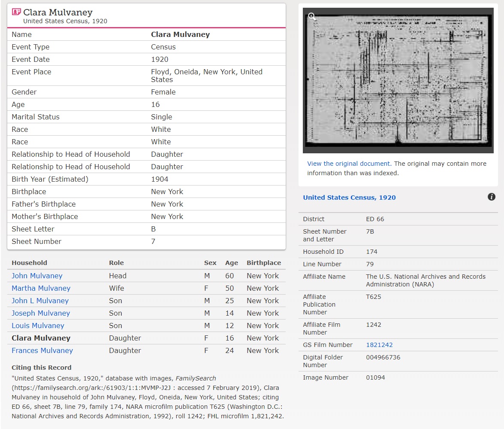
Task: Select the sheet number and letter '7B'
Action: [370, 231]
